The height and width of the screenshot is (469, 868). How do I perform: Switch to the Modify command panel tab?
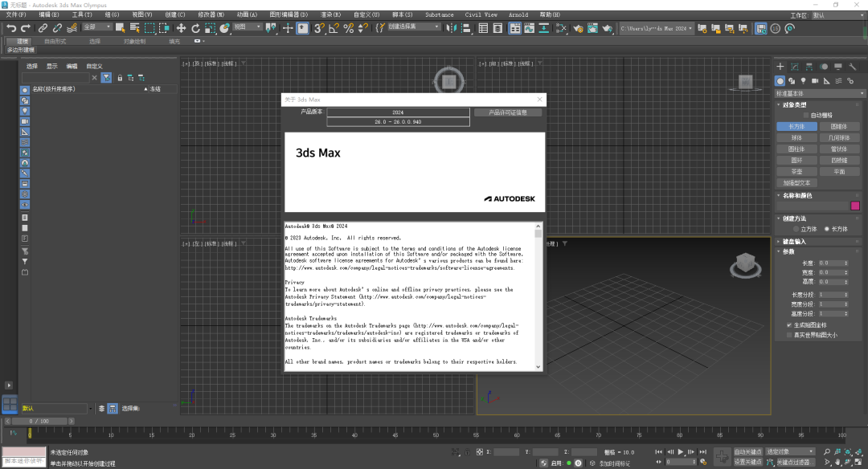[795, 67]
